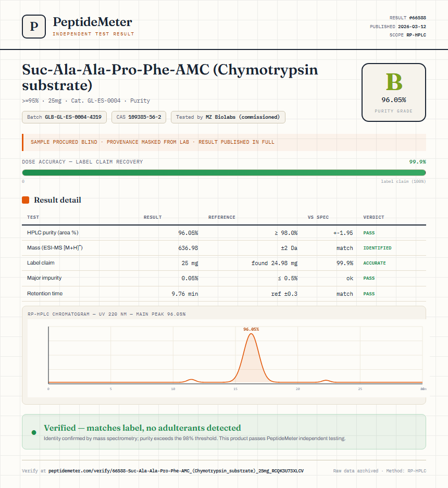Image resolution: width=448 pixels, height=488 pixels.
Task: Click the orange Result detail square icon
Action: pyautogui.click(x=26, y=200)
